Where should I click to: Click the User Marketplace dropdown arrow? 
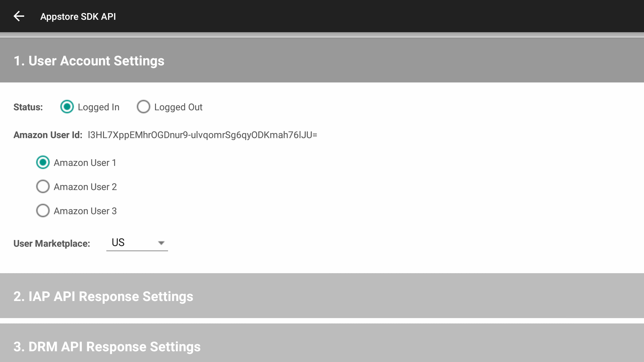(x=161, y=243)
